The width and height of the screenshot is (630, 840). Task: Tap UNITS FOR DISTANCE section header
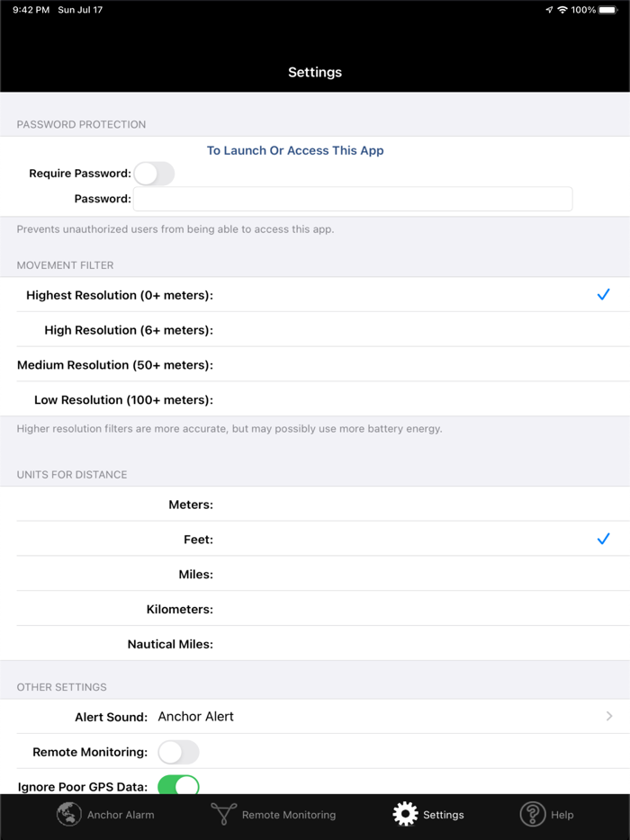point(72,475)
